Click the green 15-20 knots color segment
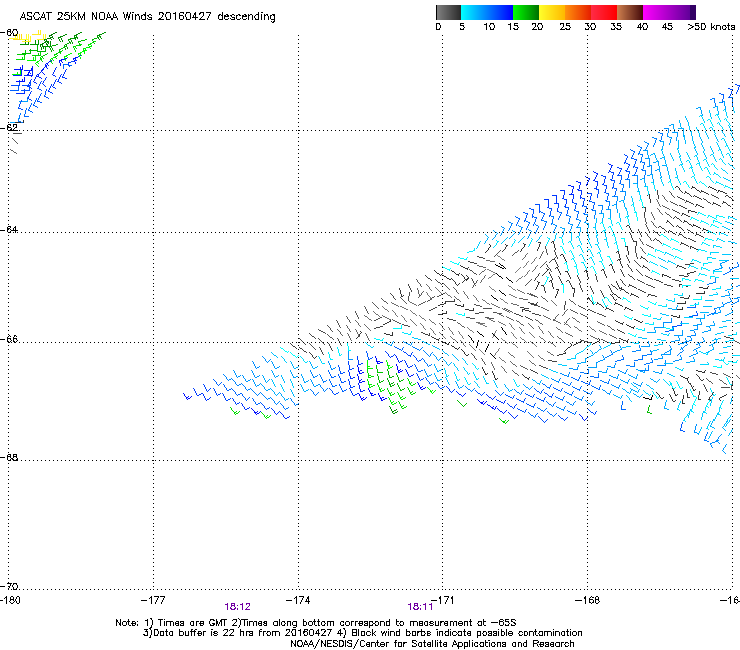This screenshot has width=740, height=650. [526, 12]
